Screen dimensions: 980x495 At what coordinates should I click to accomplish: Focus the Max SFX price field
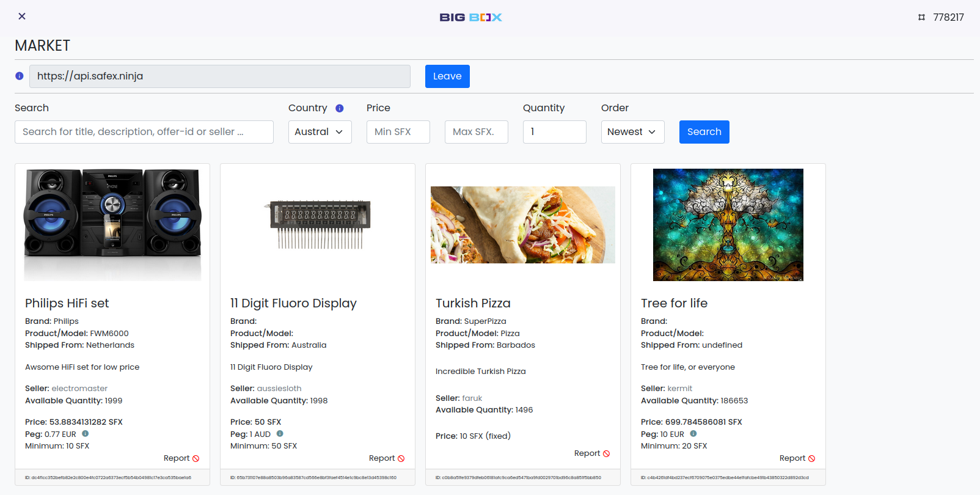[x=477, y=132]
